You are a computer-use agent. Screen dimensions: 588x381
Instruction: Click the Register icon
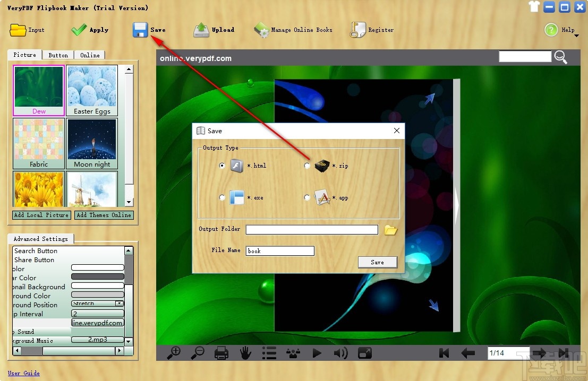tap(357, 29)
